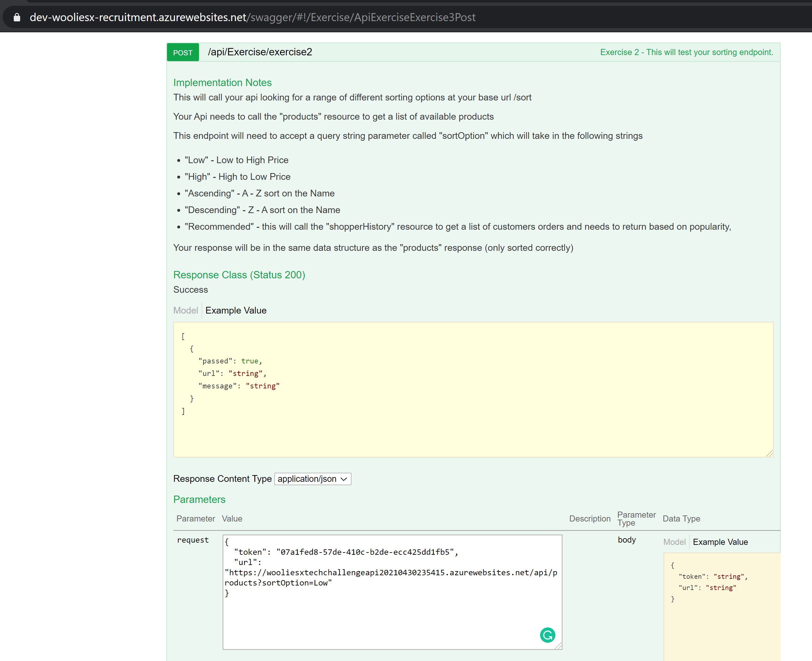Select response Example Value tab

(x=236, y=310)
